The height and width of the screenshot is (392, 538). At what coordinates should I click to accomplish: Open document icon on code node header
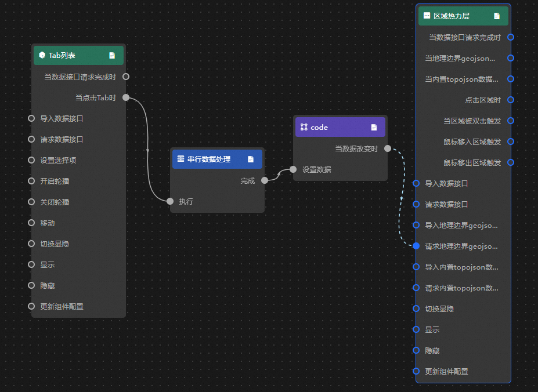[x=374, y=127]
